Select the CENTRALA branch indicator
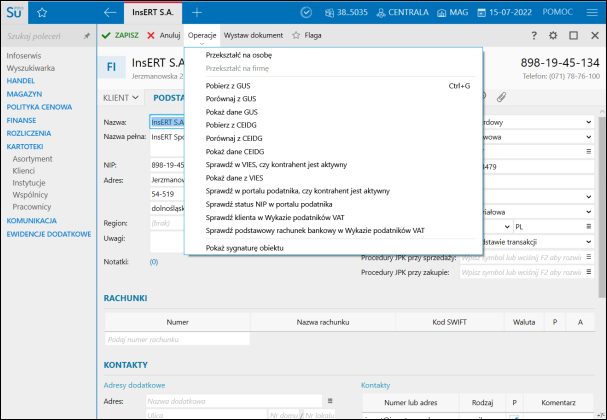The image size is (607, 420). coord(403,13)
